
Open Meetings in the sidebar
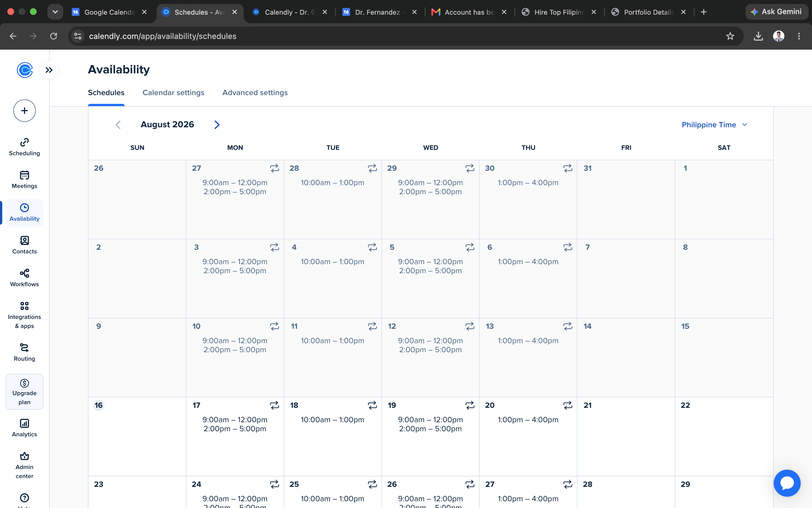[x=25, y=180]
